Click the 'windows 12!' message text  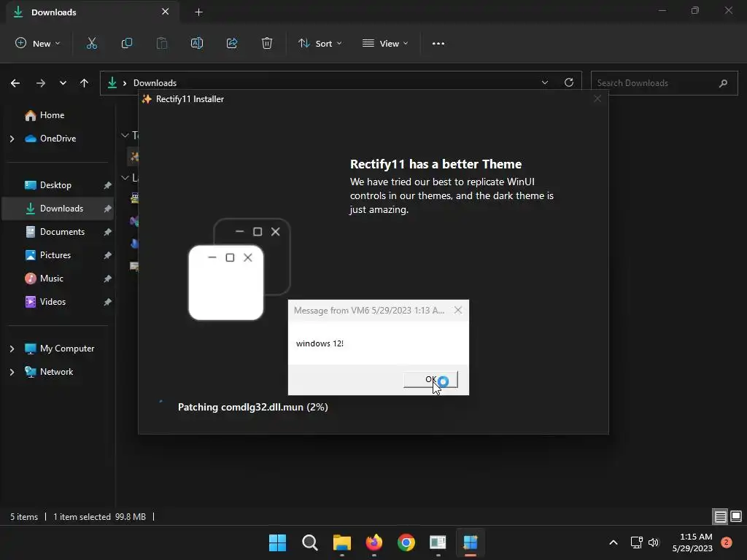pyautogui.click(x=320, y=343)
